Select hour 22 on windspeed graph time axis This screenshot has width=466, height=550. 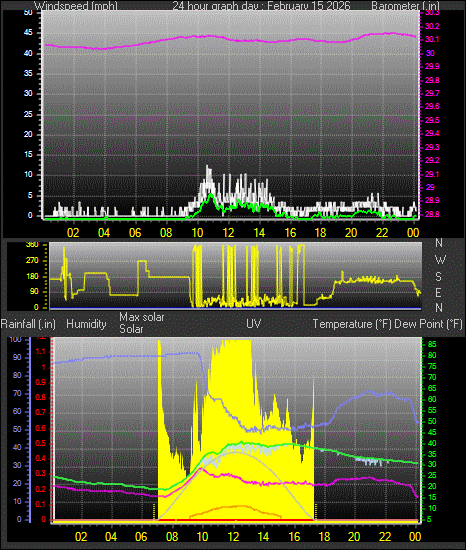[382, 233]
